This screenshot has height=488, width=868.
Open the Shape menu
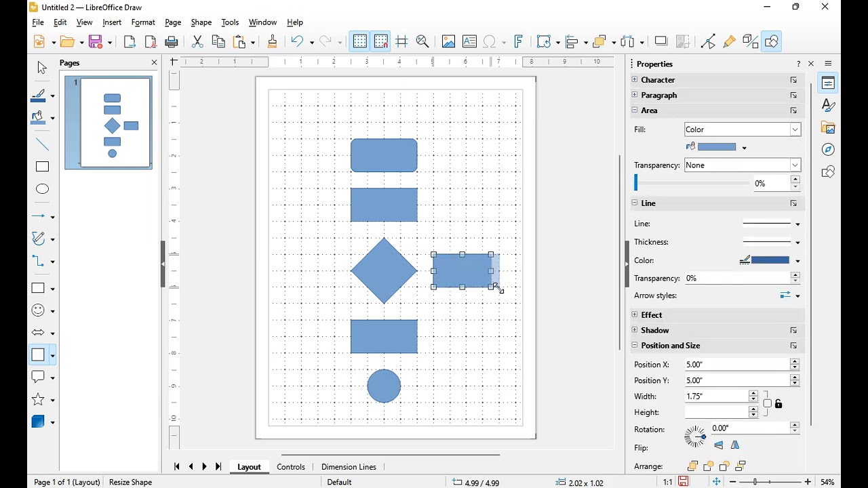[201, 22]
